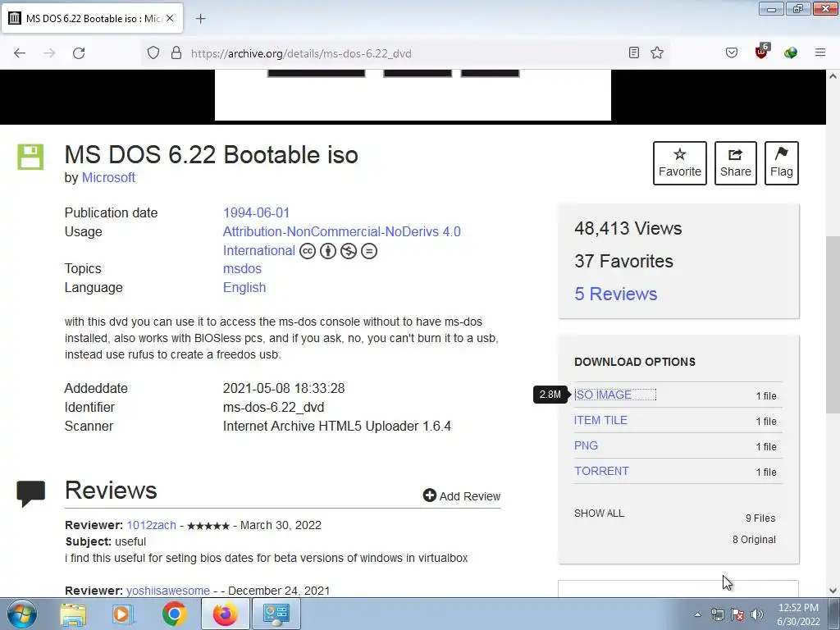Click the identifier ms-dos-6.22_dvd text
The image size is (840, 630).
(273, 407)
